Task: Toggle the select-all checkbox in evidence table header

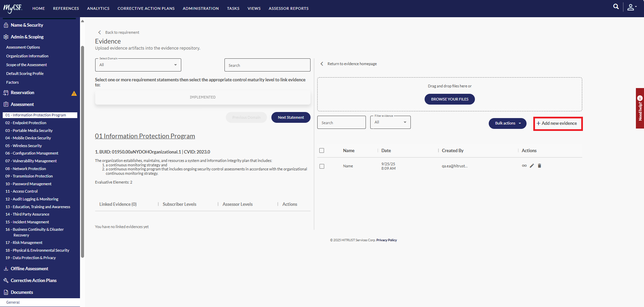Action: 322,150
